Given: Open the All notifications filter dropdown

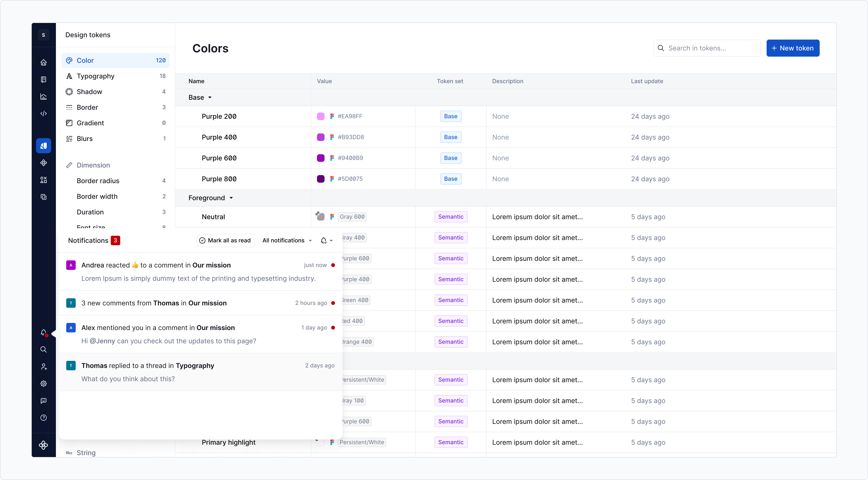Looking at the screenshot, I should click(287, 240).
